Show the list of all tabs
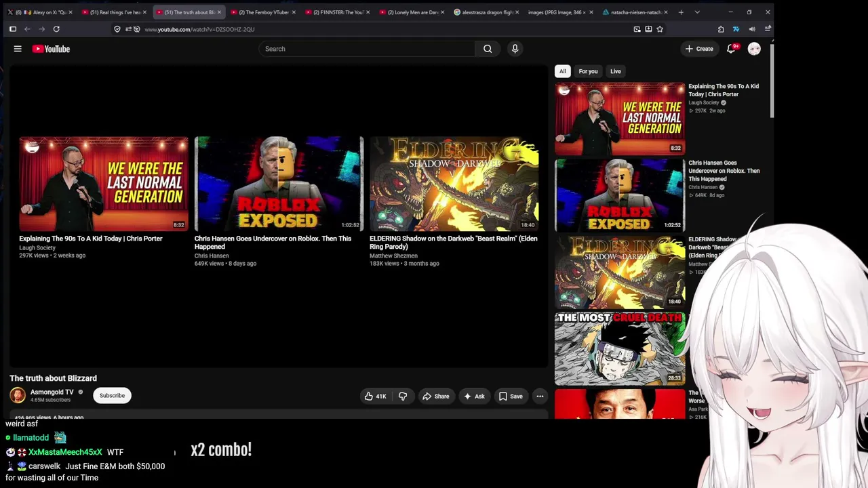The height and width of the screenshot is (488, 868). point(697,12)
